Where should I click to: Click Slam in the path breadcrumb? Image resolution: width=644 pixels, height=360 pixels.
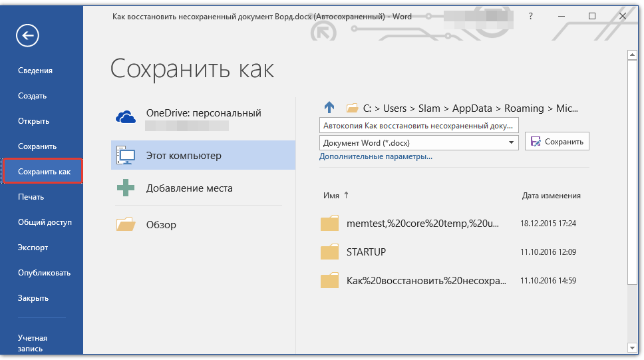[429, 108]
